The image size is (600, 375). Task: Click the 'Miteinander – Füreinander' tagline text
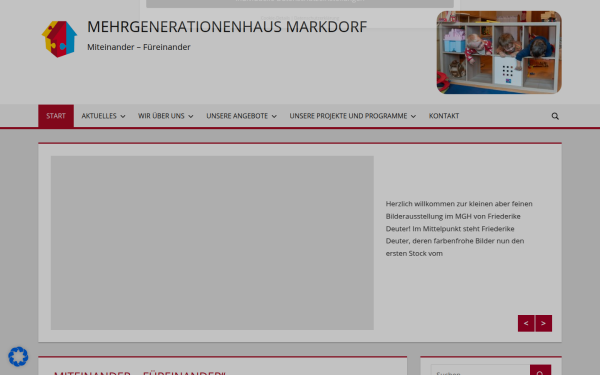click(x=139, y=47)
